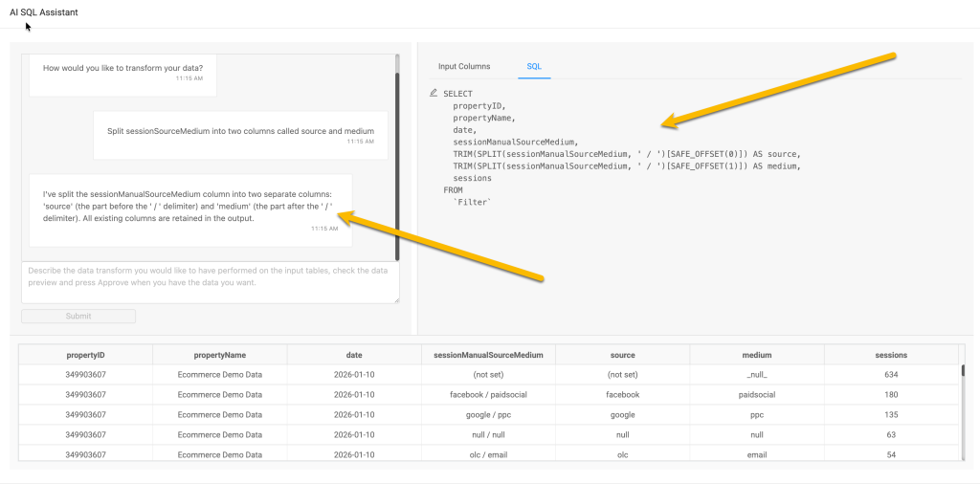This screenshot has width=980, height=484.
Task: Click the 'google / ppc' cell
Action: pyautogui.click(x=489, y=415)
